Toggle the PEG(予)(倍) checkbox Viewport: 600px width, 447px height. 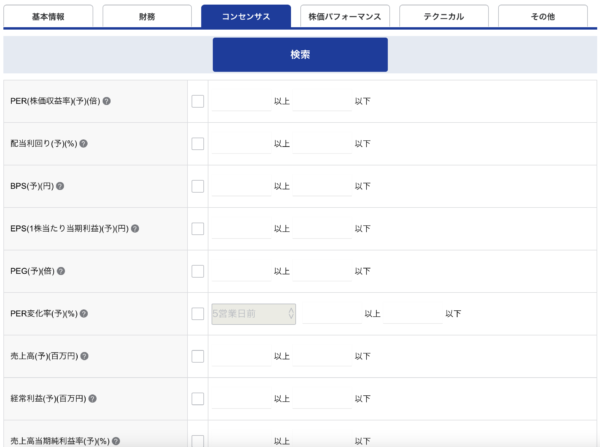[198, 271]
